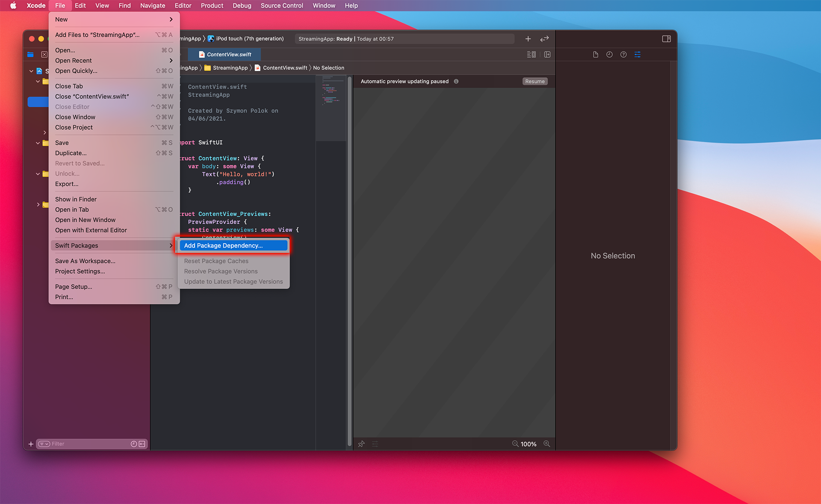Viewport: 821px width, 504px height.
Task: Pin the preview canvas
Action: 361,444
